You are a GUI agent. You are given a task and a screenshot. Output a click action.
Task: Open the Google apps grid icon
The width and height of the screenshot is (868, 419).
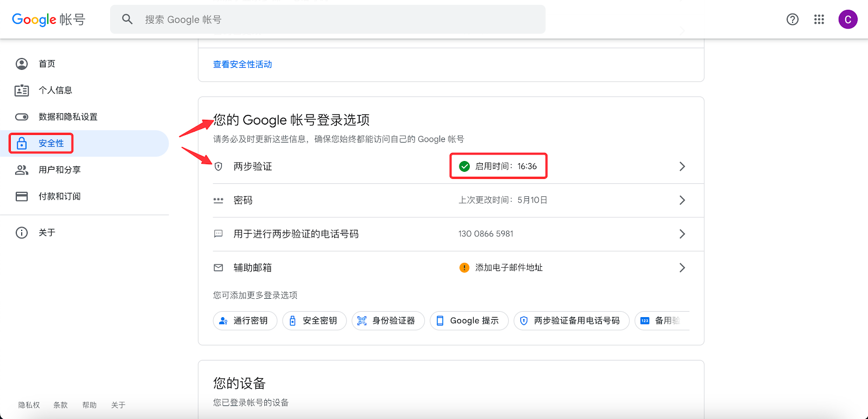[819, 20]
